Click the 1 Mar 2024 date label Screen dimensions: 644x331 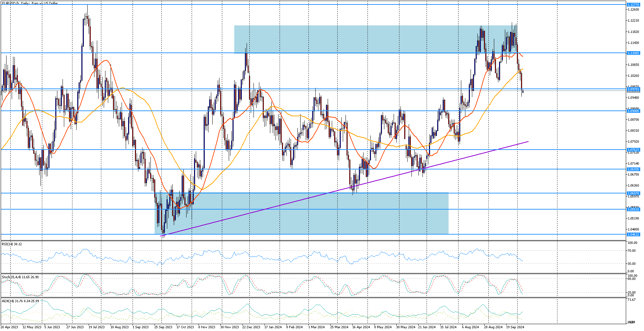[317, 327]
